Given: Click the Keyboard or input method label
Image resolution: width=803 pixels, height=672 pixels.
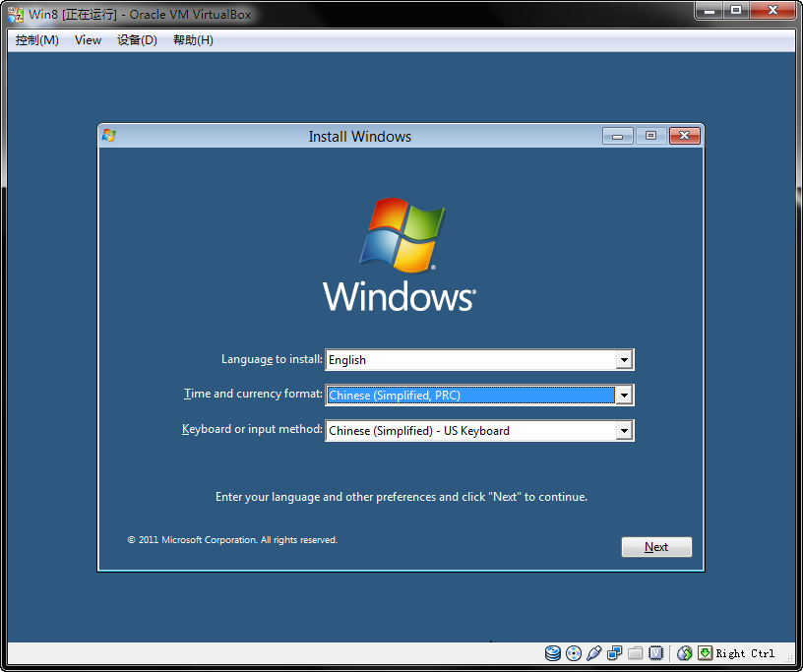Looking at the screenshot, I should click(x=253, y=429).
